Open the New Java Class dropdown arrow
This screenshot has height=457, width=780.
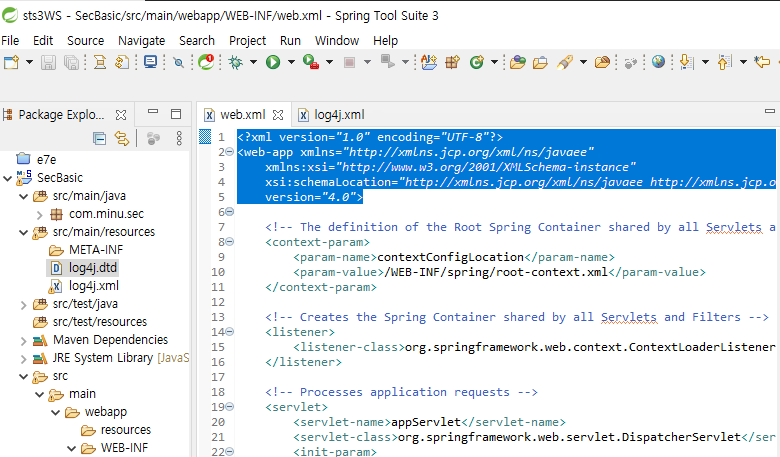(x=494, y=62)
